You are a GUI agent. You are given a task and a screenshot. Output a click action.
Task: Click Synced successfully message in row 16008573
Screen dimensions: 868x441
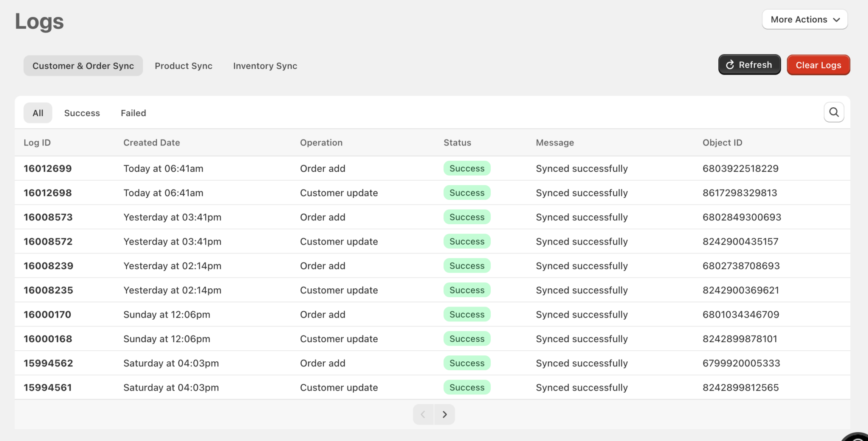tap(581, 217)
